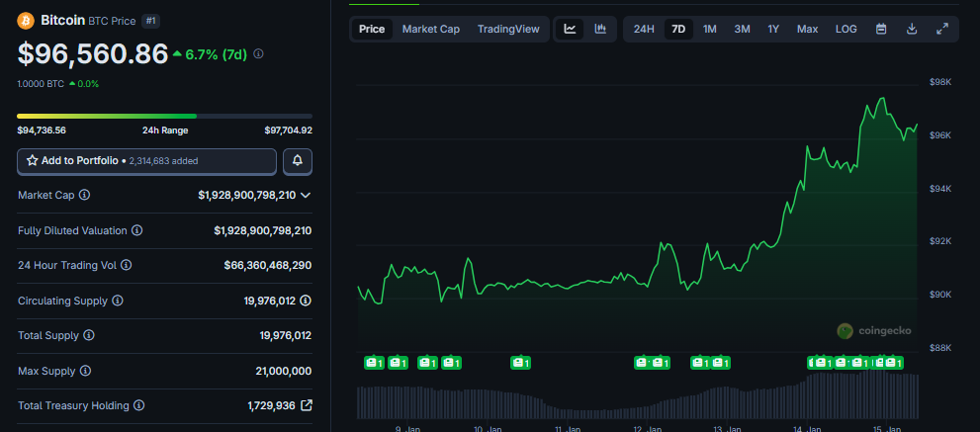980x432 pixels.
Task: Click the 24h Range progress bar
Action: coord(164,117)
